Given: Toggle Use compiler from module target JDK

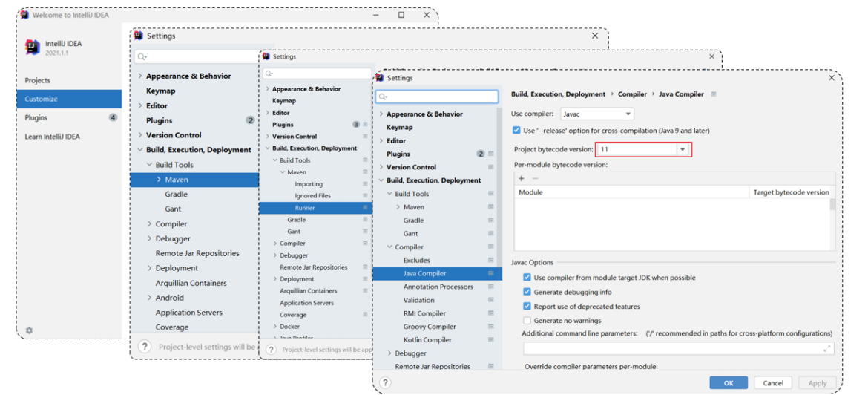Looking at the screenshot, I should pyautogui.click(x=527, y=278).
